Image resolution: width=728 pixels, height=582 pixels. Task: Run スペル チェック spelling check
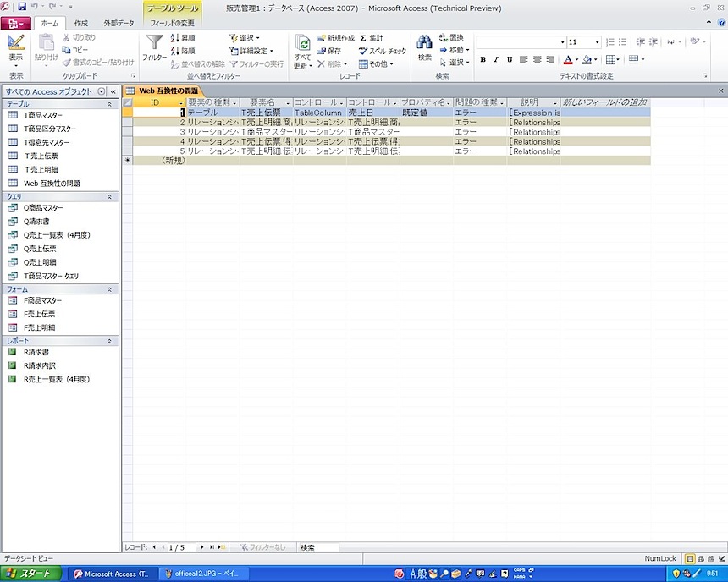(x=383, y=51)
